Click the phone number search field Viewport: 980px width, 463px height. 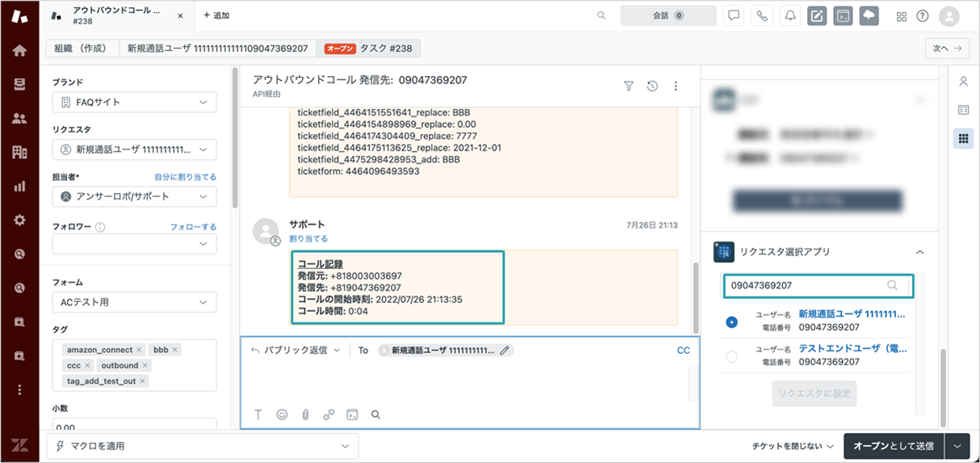coord(818,285)
